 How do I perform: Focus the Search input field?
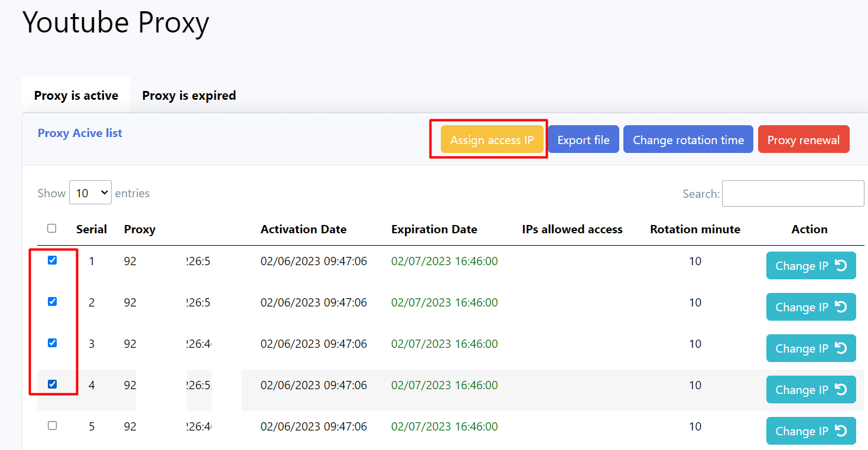pyautogui.click(x=792, y=194)
